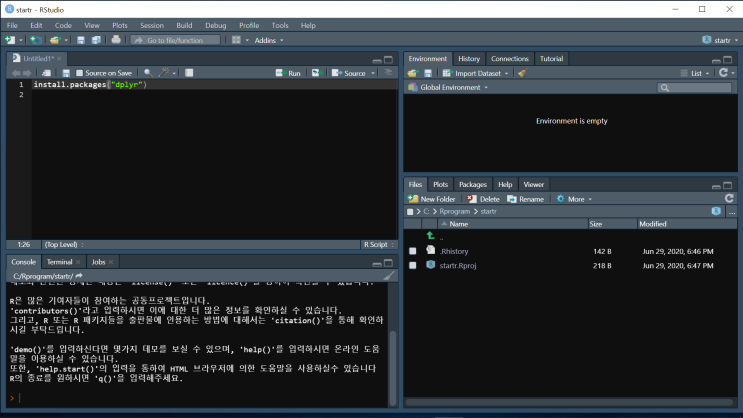Click the code tools magic wand
This screenshot has height=418, width=743.
(164, 73)
